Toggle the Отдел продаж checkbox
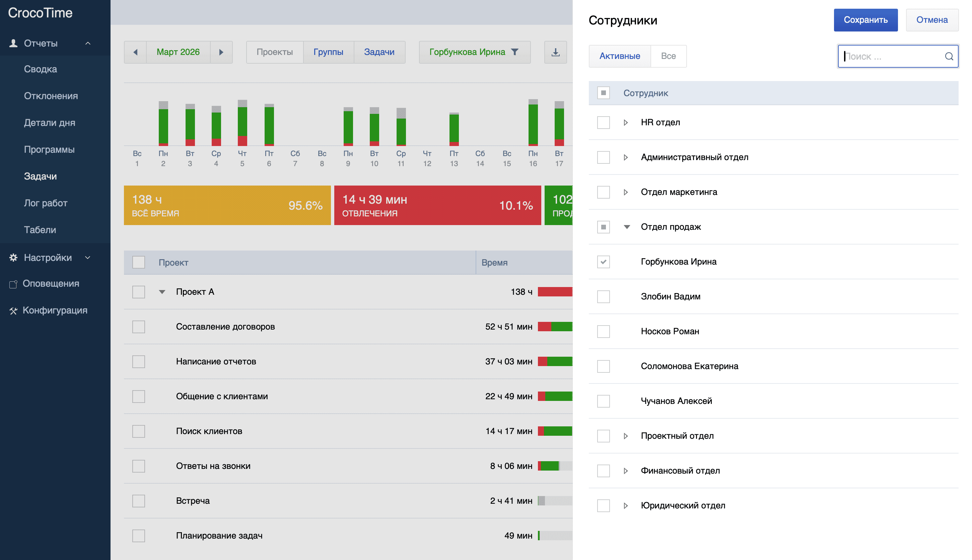 (603, 227)
